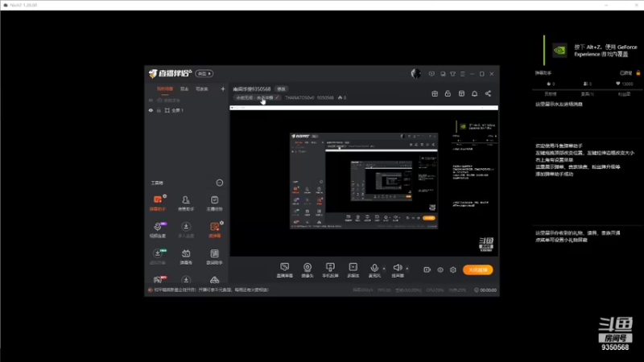Toggle the orange 已锁定 lock in the danmaku panel

[638, 72]
